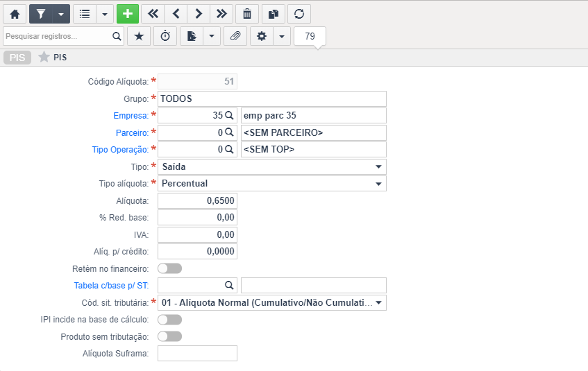The image size is (588, 371).
Task: Go to the home screen icon
Action: coord(15,15)
